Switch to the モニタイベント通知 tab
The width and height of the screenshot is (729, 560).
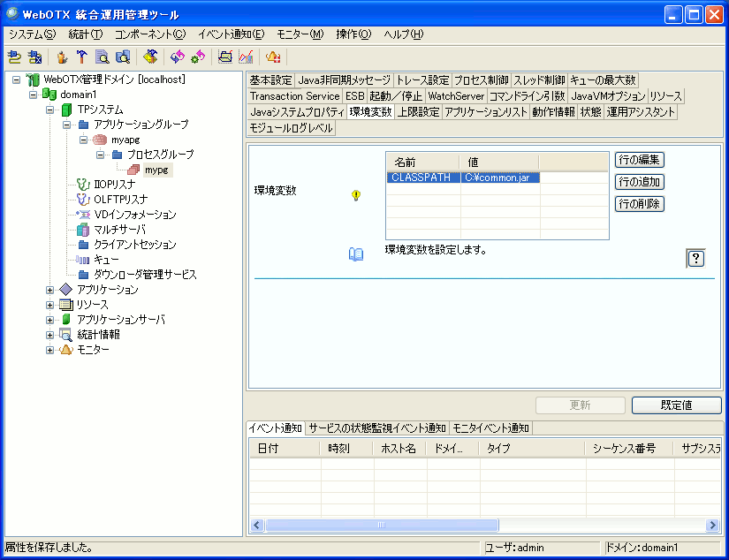(x=490, y=428)
